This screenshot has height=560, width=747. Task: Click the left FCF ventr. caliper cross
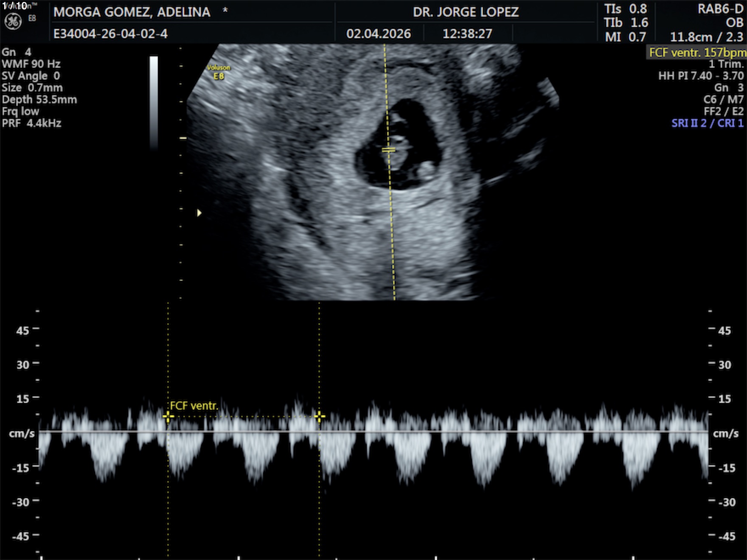(x=168, y=417)
